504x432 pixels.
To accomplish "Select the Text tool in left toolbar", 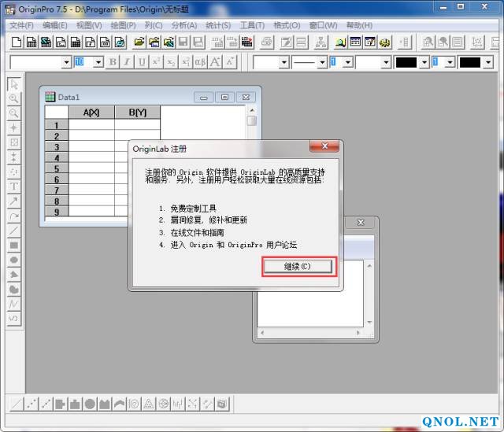I will (x=13, y=186).
